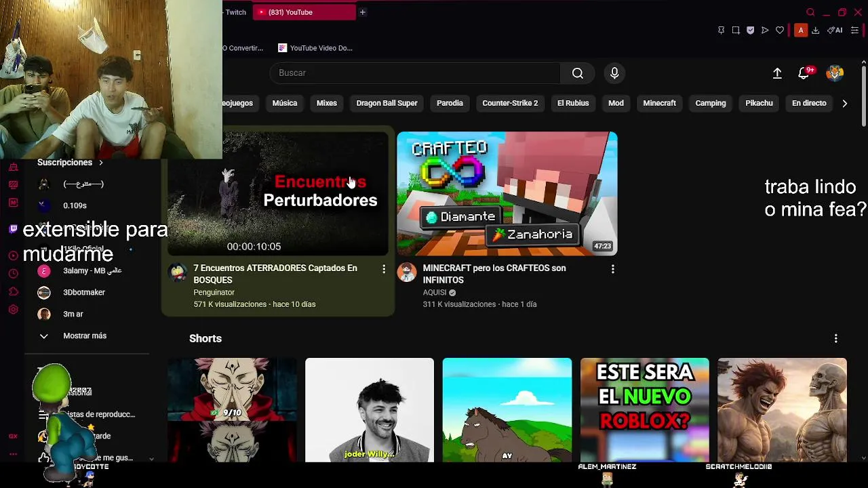Click the YouTube search magnifier button
This screenshot has height=488, width=868.
pyautogui.click(x=578, y=73)
